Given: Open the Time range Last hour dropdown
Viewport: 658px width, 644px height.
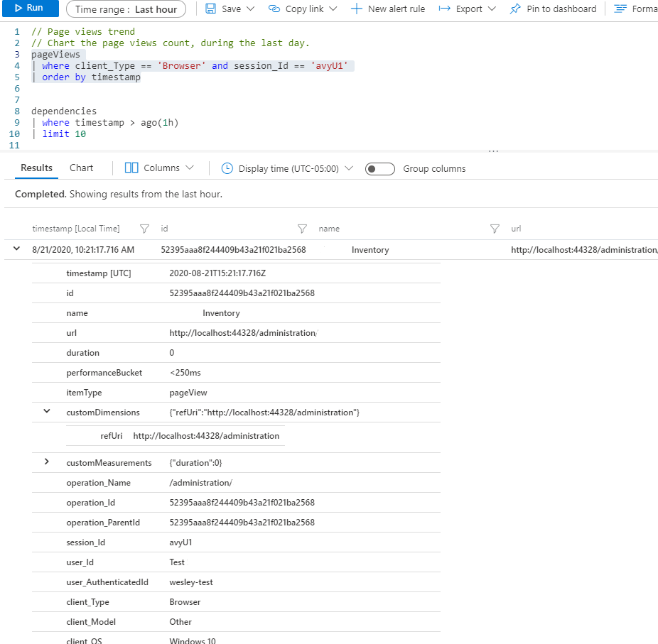Looking at the screenshot, I should tap(126, 9).
